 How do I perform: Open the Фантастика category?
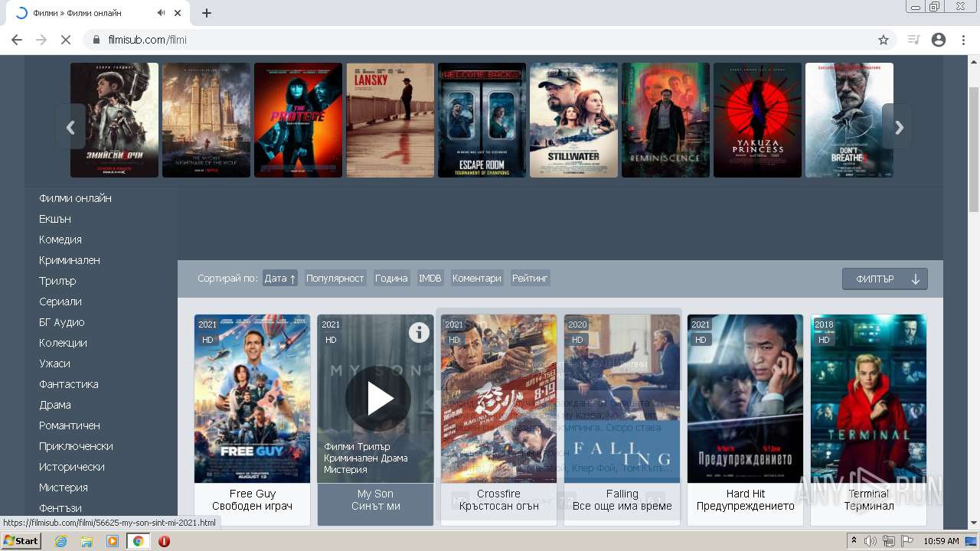tap(69, 384)
